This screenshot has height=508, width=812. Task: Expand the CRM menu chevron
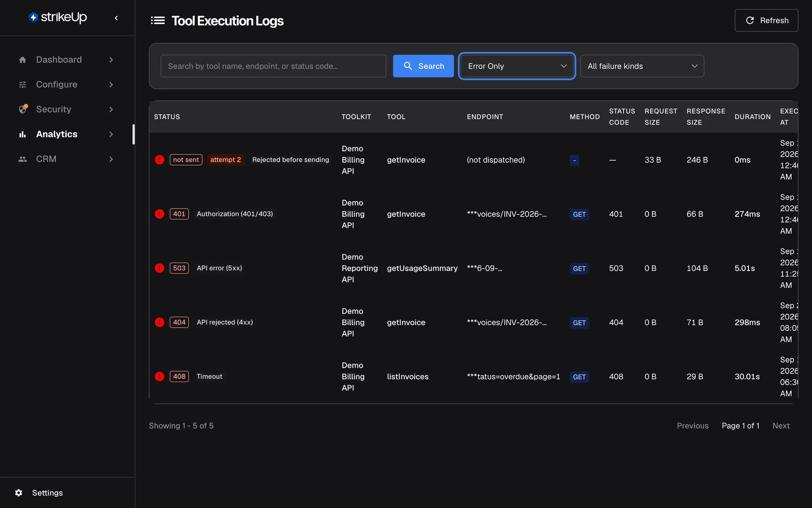tap(111, 159)
